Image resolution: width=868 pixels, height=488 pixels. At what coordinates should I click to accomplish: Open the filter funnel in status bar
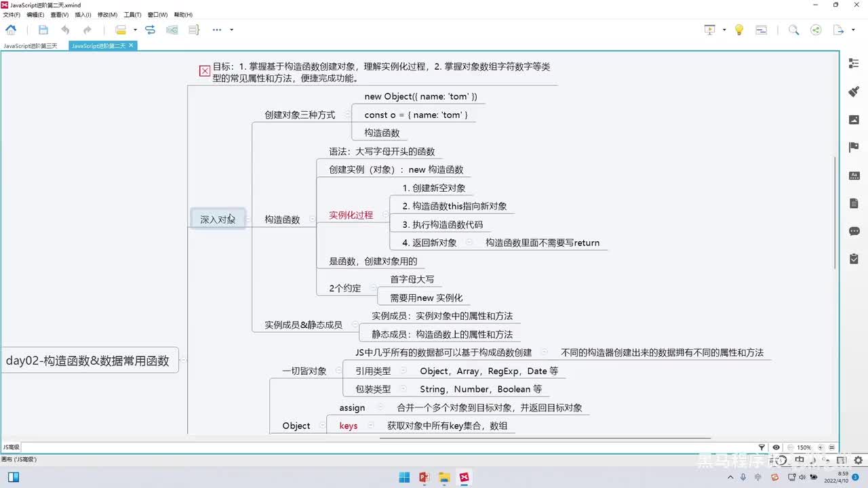(762, 447)
